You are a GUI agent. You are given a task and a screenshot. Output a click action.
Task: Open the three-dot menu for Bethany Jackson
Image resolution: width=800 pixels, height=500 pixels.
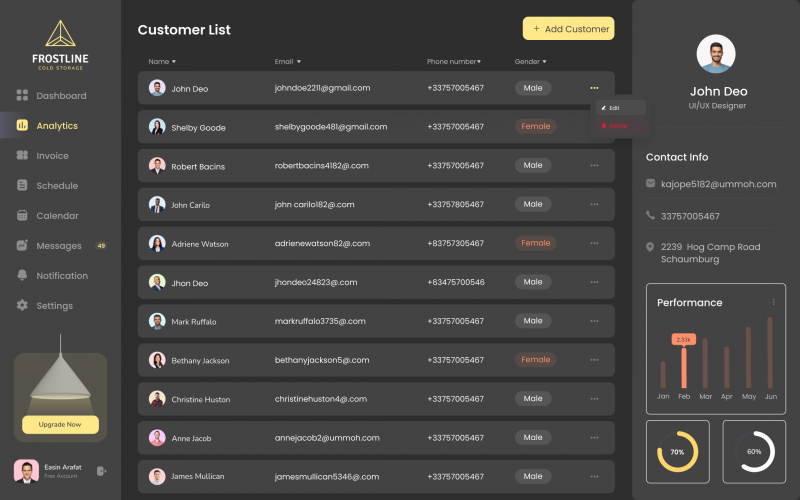click(x=594, y=360)
